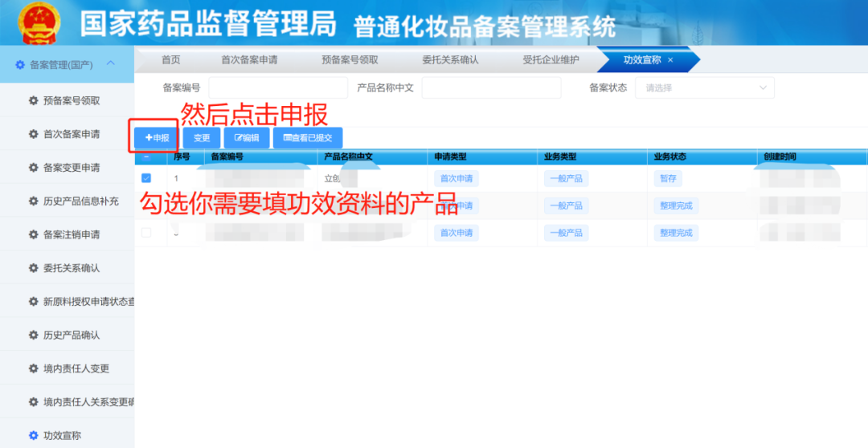Click 整理完成 status in third row
Viewport: 868px width, 448px height.
676,233
